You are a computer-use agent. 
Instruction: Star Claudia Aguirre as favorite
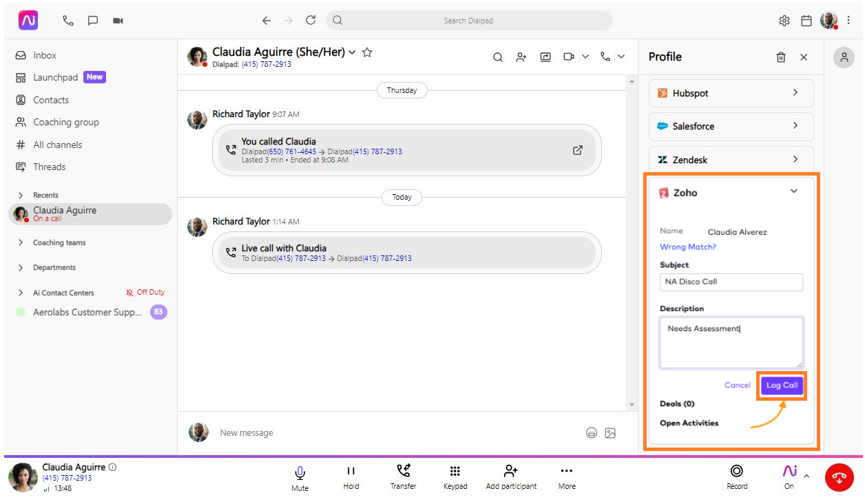(367, 52)
